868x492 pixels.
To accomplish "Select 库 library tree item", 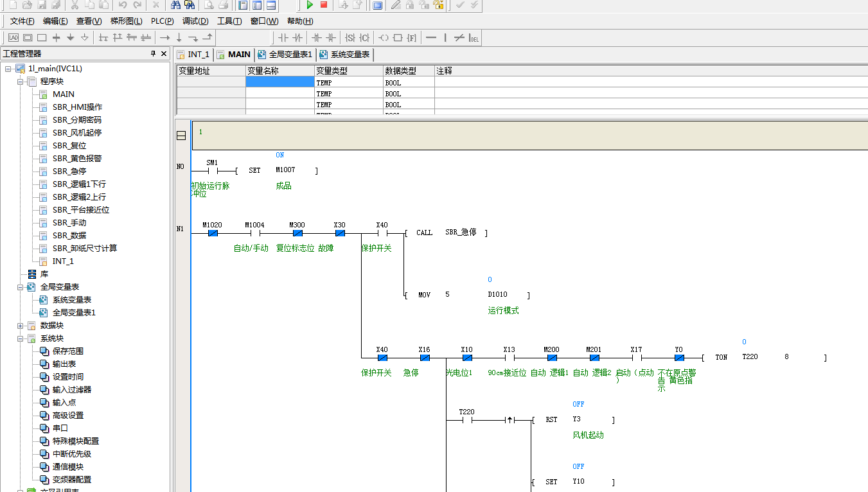I will (x=44, y=274).
